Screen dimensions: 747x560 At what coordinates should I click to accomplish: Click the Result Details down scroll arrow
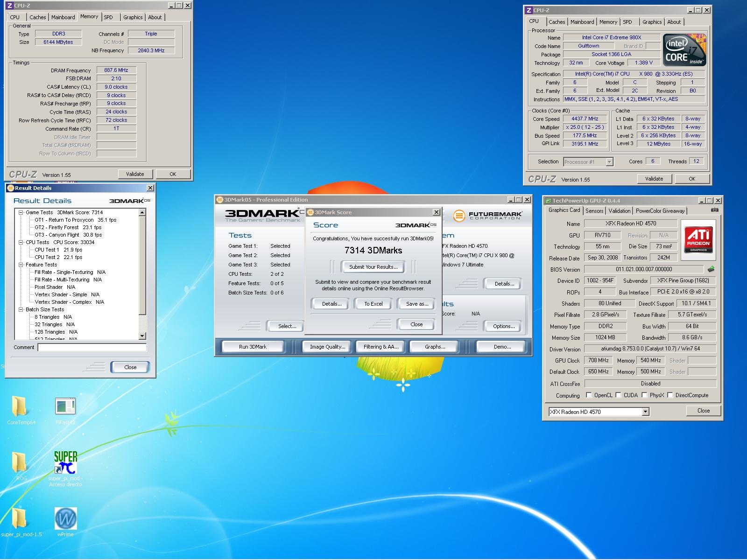[x=142, y=336]
